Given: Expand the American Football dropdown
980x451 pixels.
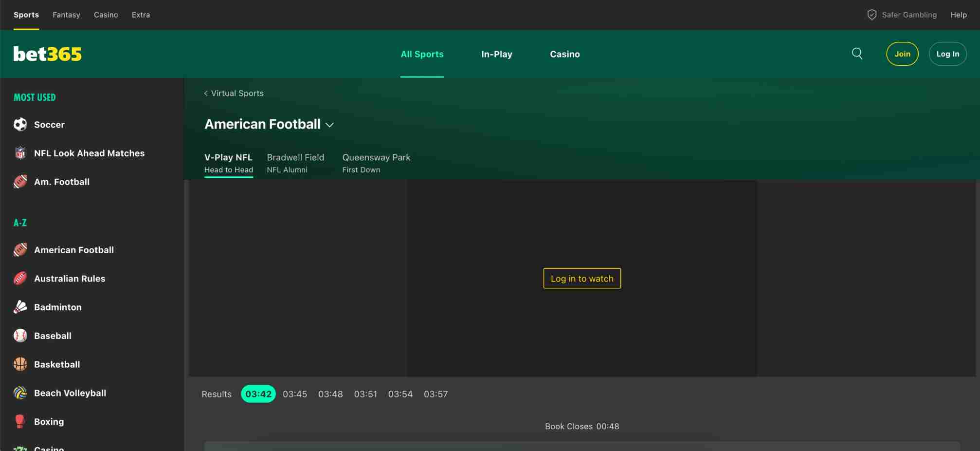Looking at the screenshot, I should tap(329, 125).
